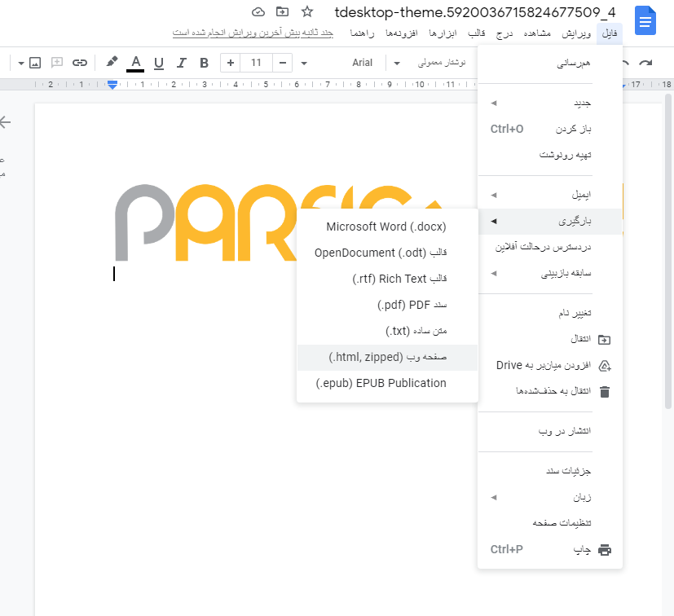Screen dimensions: 674x616
Task: Choose تغییر نام menu item
Action: (550, 314)
